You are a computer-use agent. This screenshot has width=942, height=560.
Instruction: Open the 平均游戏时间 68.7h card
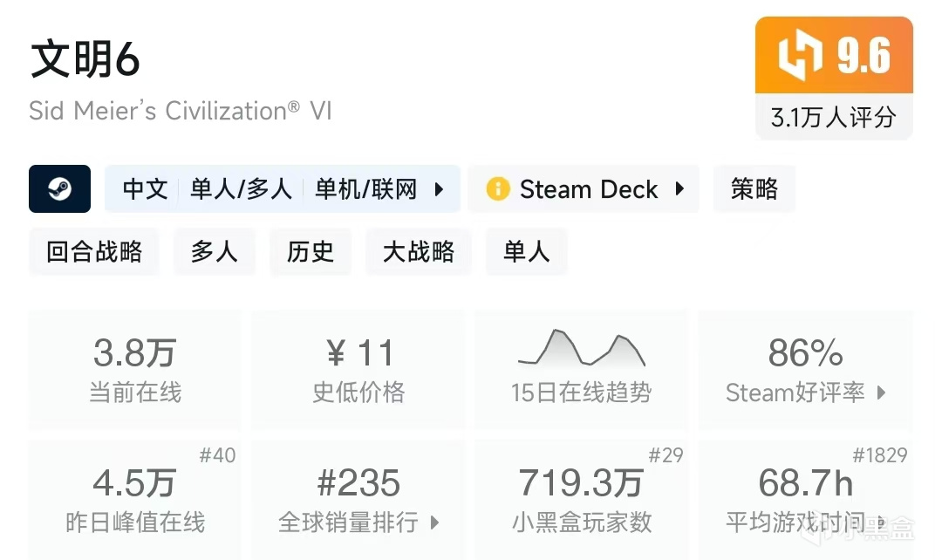click(804, 499)
